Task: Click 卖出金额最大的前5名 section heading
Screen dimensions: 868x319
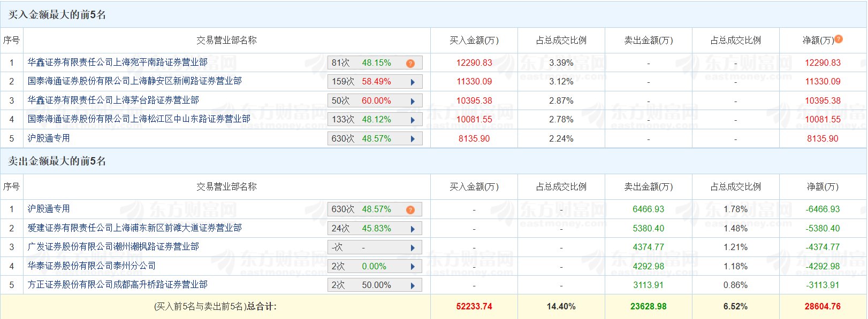Action: point(57,161)
